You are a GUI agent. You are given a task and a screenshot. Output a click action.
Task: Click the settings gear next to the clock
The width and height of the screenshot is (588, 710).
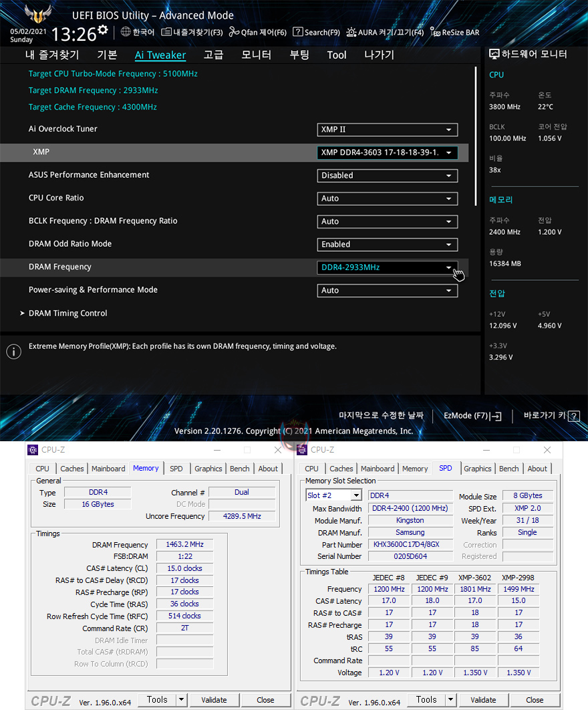[x=103, y=29]
